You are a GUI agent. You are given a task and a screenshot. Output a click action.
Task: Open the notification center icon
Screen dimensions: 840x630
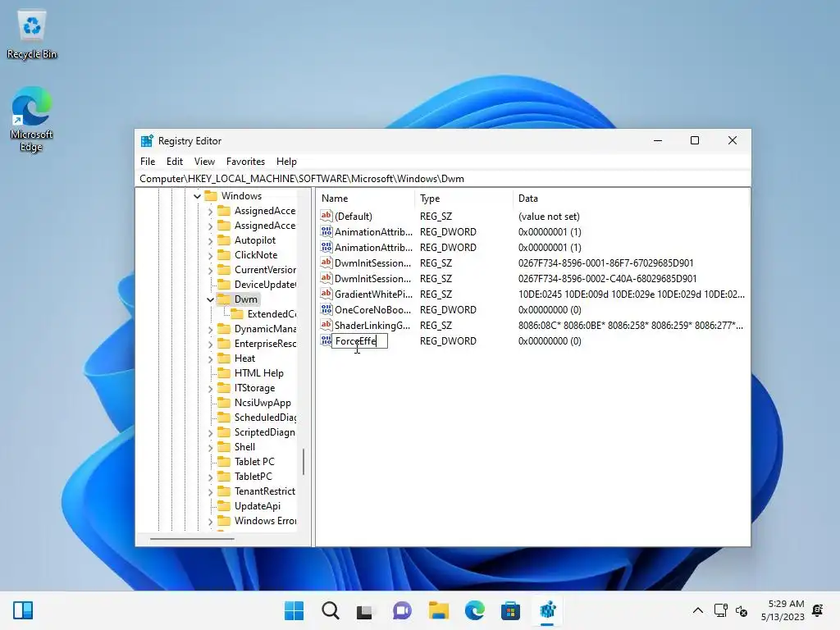point(818,610)
